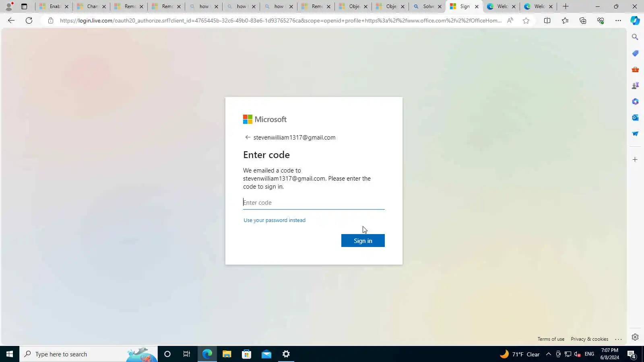Customize sidebar with plus icon
Viewport: 644px width, 362px height.
pyautogui.click(x=635, y=160)
